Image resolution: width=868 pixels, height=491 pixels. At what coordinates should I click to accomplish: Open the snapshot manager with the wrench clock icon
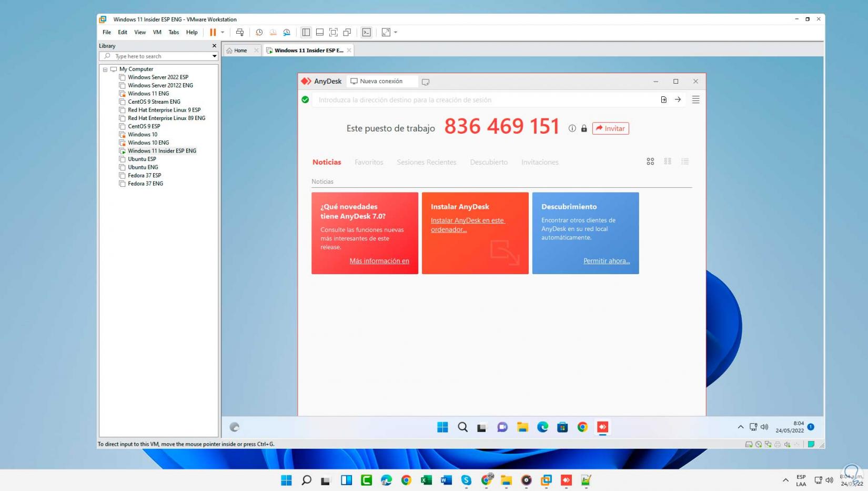(x=287, y=32)
